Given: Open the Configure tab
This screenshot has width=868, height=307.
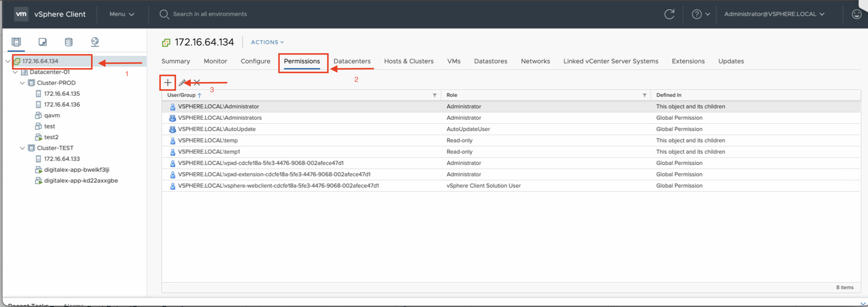Looking at the screenshot, I should click(255, 61).
